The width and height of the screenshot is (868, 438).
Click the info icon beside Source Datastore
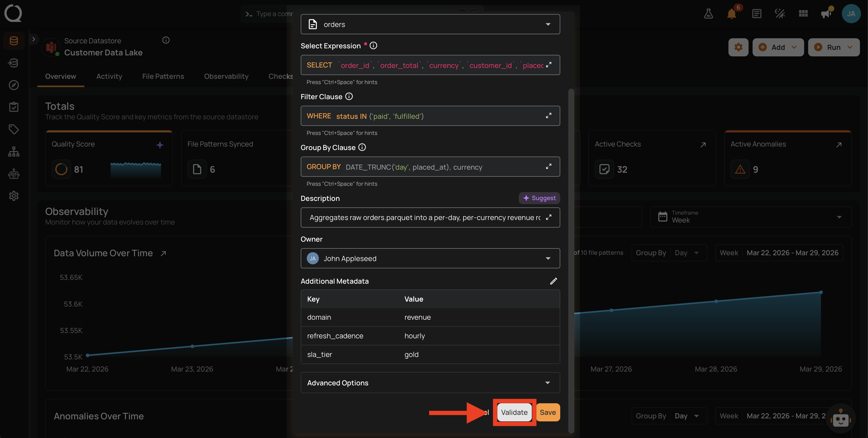coord(166,40)
